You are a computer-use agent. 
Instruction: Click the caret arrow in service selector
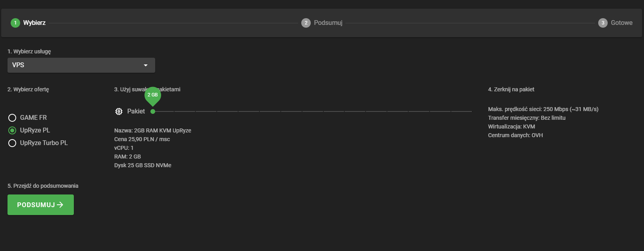[146, 65]
